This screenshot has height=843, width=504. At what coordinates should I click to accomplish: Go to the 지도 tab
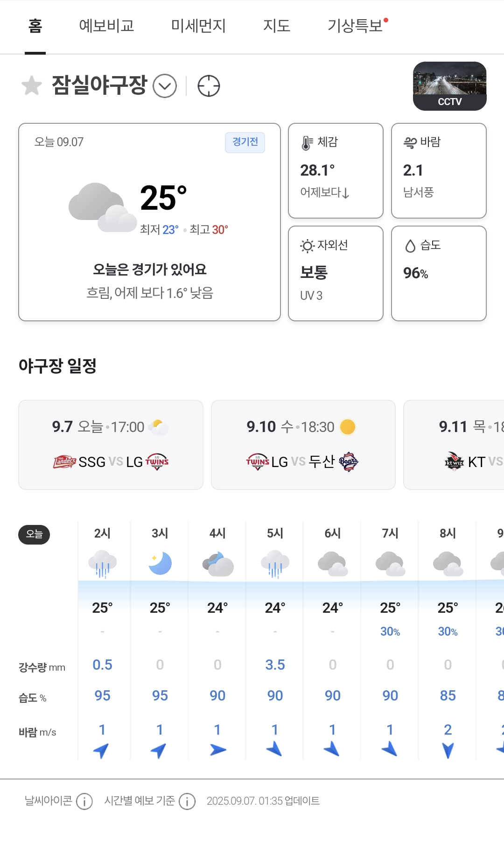(x=277, y=26)
